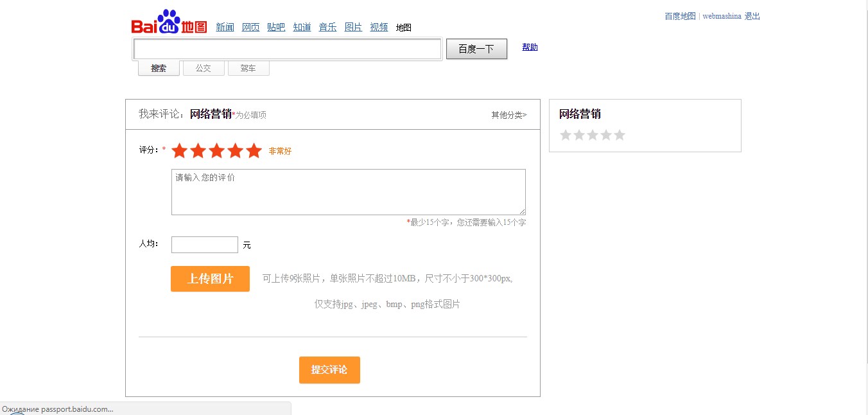Click the 退出 logout link
The image size is (868, 415).
click(752, 16)
